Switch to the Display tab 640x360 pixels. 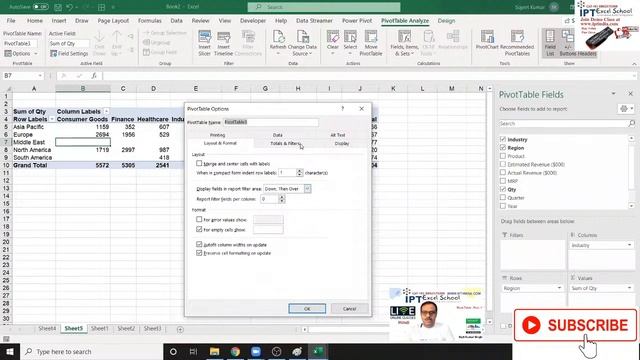pyautogui.click(x=342, y=144)
